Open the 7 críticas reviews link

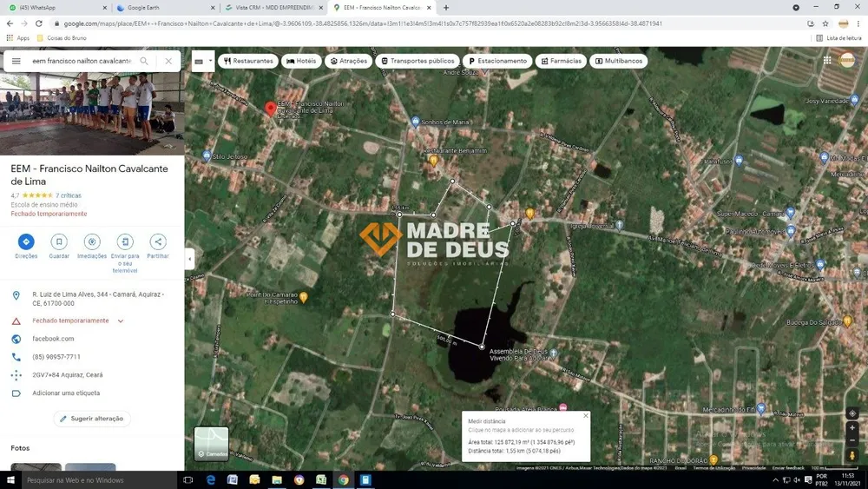point(68,195)
